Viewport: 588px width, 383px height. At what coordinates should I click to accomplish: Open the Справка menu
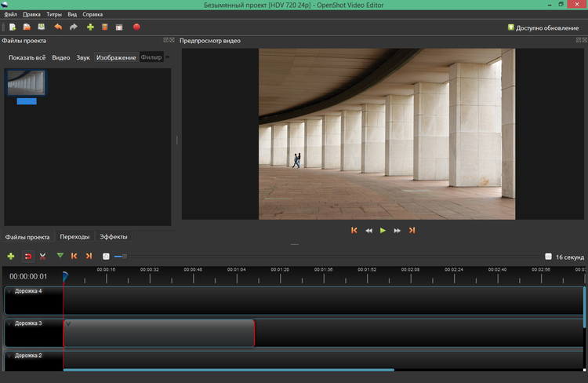[x=93, y=14]
